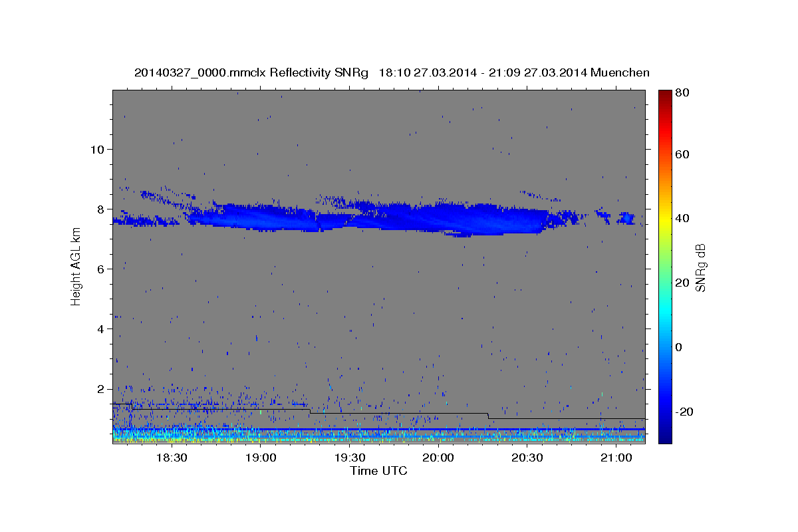Click the 20:00 time tick label
Screen dimensions: 798x532
438,458
